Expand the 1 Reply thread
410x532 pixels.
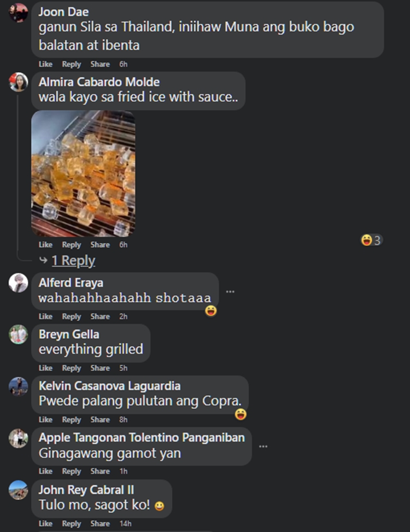point(73,261)
